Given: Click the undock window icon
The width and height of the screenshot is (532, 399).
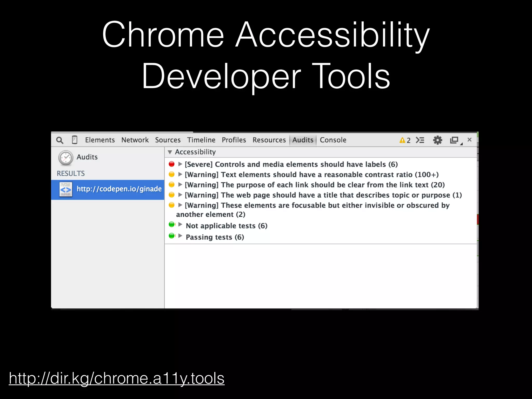Looking at the screenshot, I should [x=454, y=140].
